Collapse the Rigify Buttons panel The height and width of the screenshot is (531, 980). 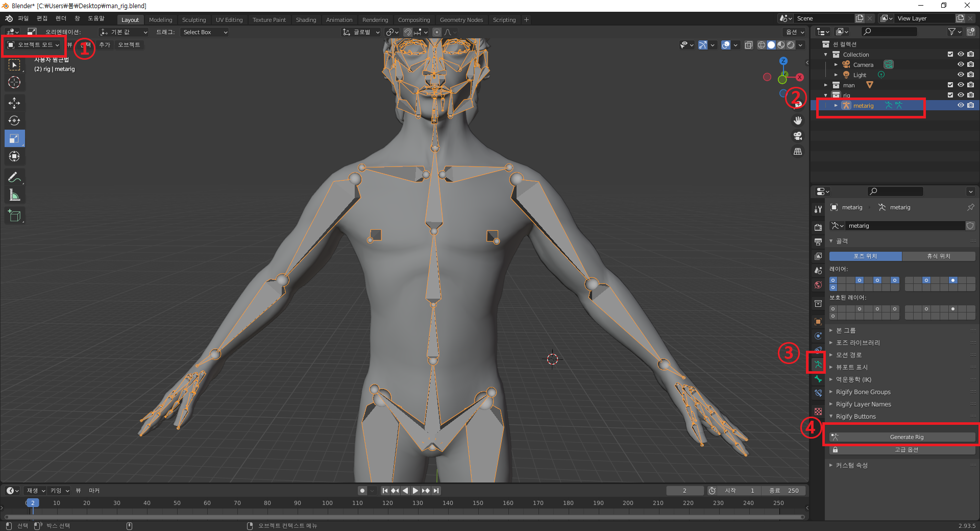[856, 417]
